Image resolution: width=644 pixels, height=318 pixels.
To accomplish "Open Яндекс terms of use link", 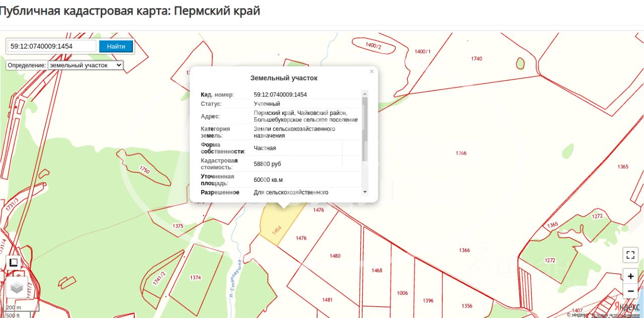I will pyautogui.click(x=616, y=315).
